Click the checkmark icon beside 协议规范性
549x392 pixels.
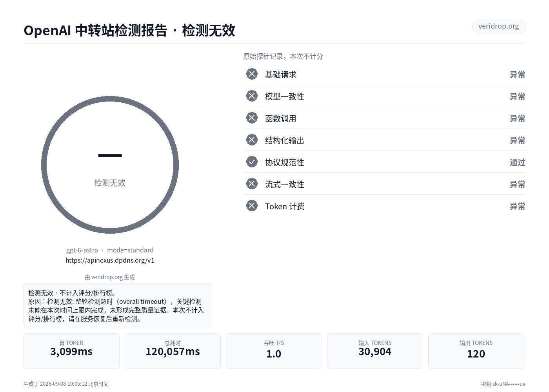[252, 162]
